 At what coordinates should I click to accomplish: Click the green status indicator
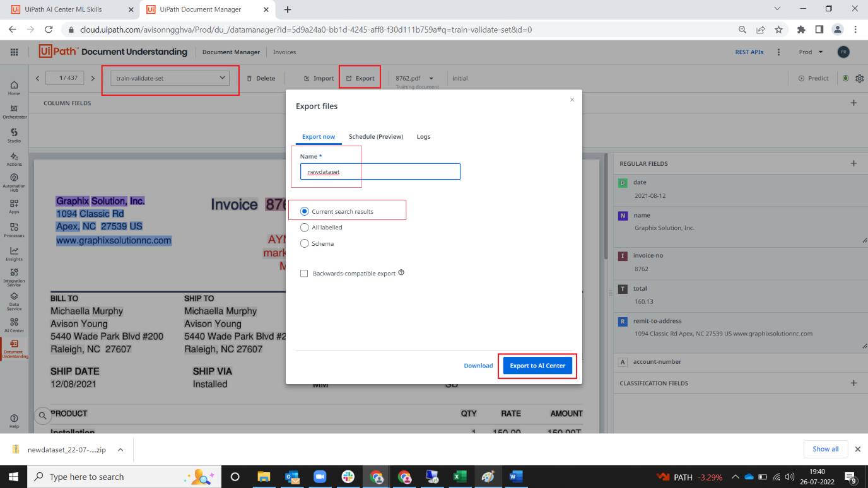point(846,78)
